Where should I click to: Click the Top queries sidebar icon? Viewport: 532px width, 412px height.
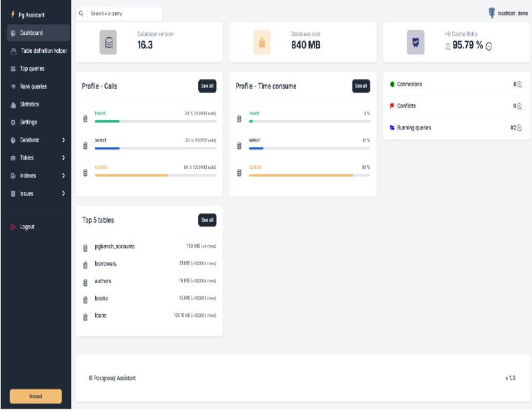pyautogui.click(x=13, y=69)
